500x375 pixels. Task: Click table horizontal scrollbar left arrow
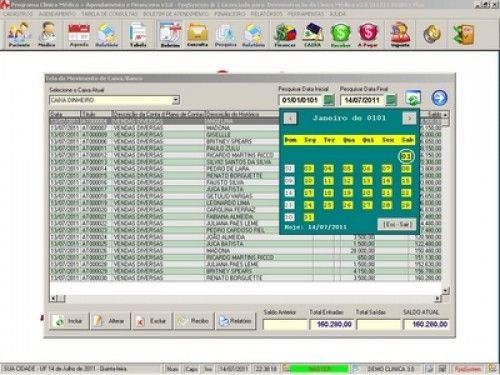[53, 298]
